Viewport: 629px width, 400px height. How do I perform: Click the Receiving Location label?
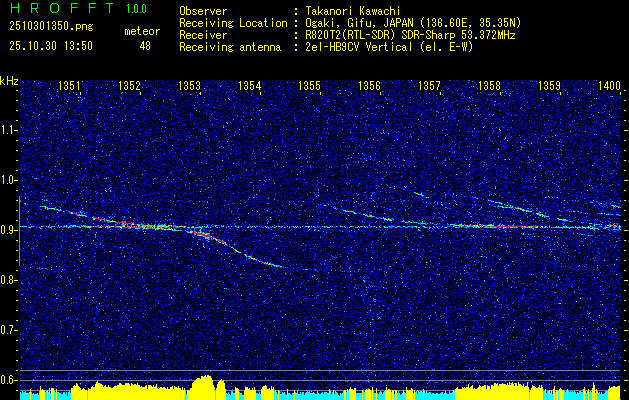click(233, 23)
